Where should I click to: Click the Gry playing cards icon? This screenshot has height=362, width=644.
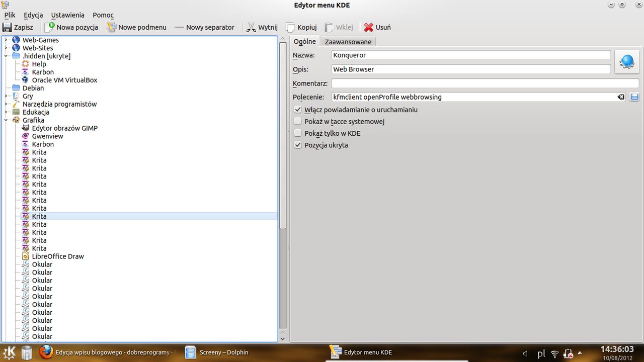coord(16,96)
